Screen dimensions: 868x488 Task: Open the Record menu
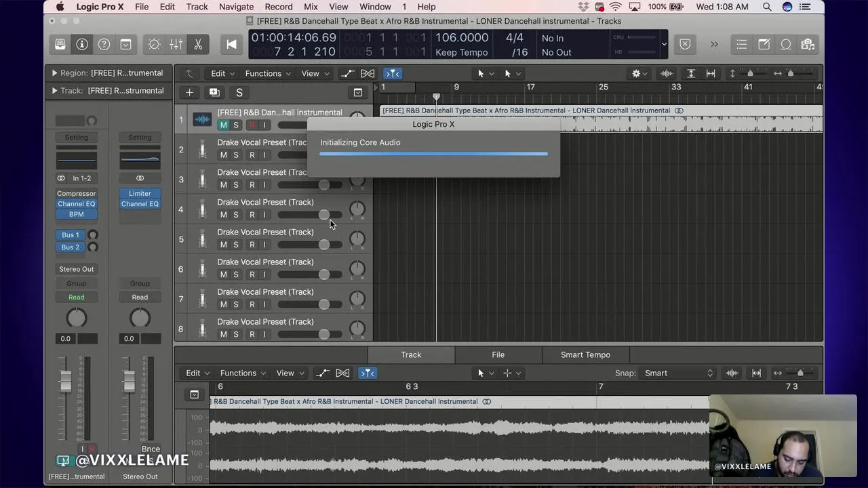279,7
